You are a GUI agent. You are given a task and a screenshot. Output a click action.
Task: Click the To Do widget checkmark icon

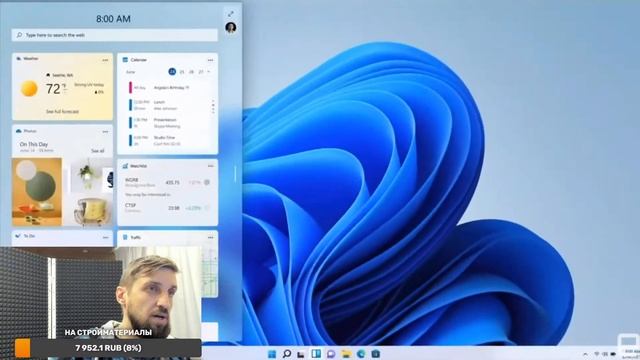pos(18,236)
